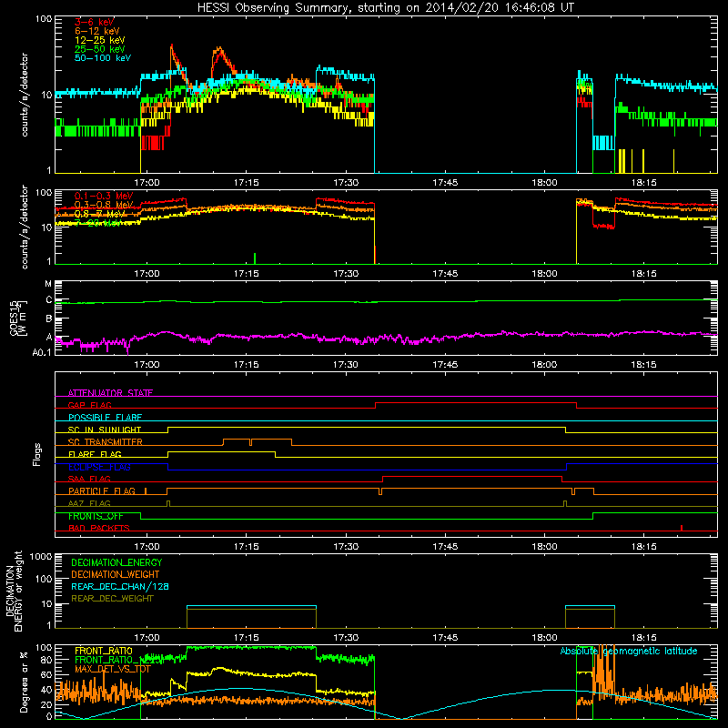Select the 50-100 keV legend label
Screen dimensions: 728x728
(102, 58)
